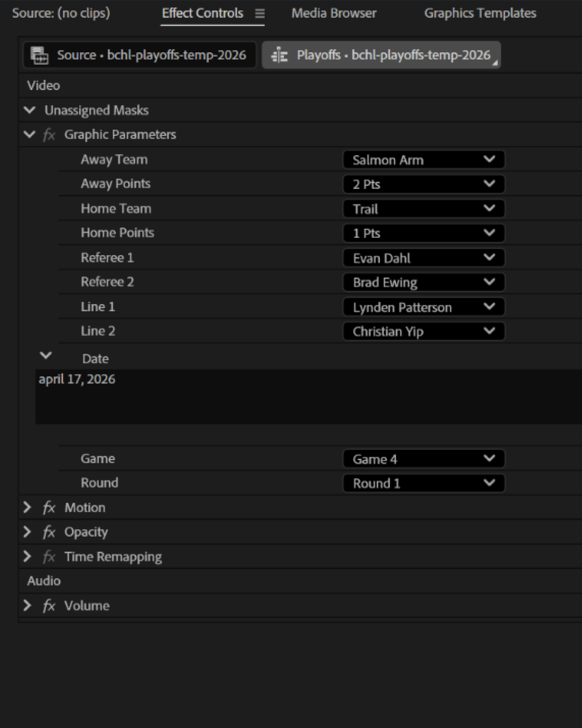Click the sequence icon beside Playoffs
Screen dimensions: 582x728
pyautogui.click(x=279, y=54)
